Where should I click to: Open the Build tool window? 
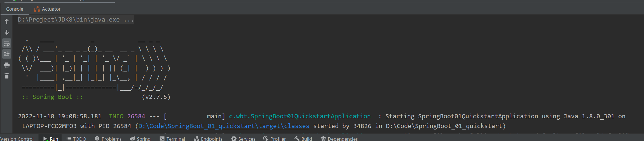(x=303, y=139)
